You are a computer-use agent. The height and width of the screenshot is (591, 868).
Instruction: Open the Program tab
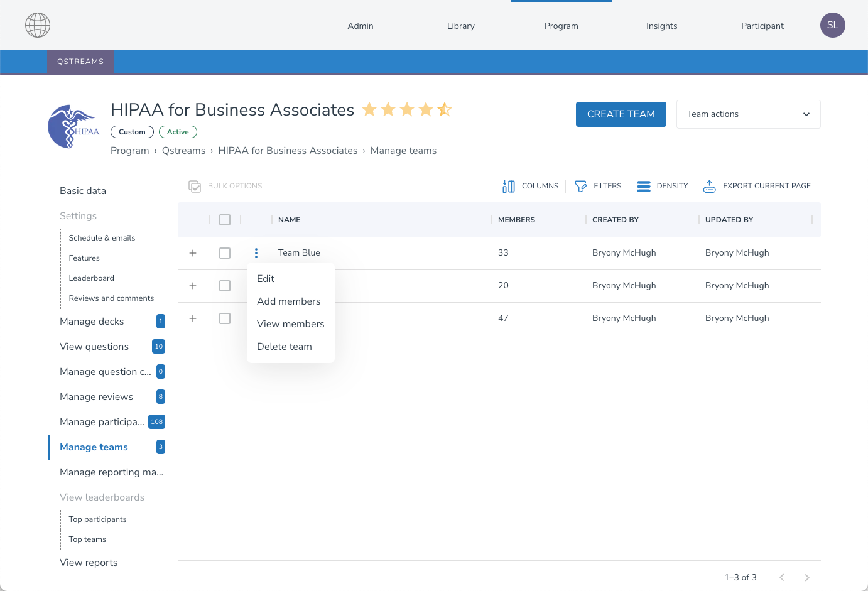point(561,26)
